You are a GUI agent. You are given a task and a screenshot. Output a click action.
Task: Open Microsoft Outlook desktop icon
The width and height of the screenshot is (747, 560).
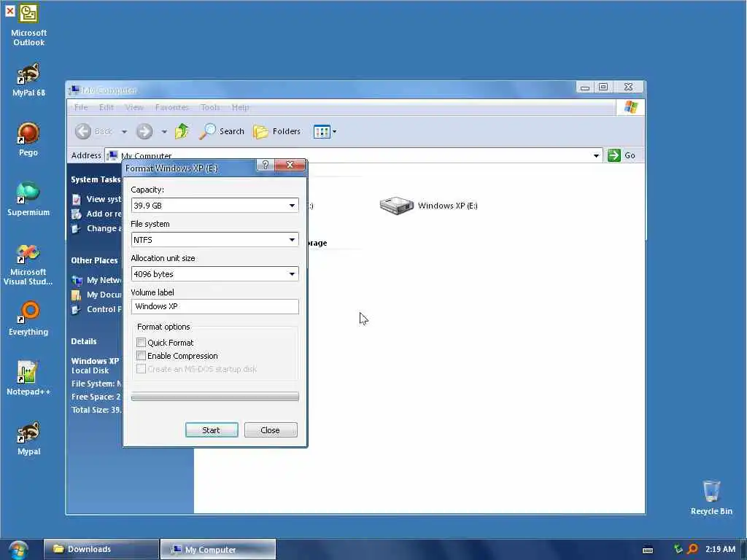[28, 25]
